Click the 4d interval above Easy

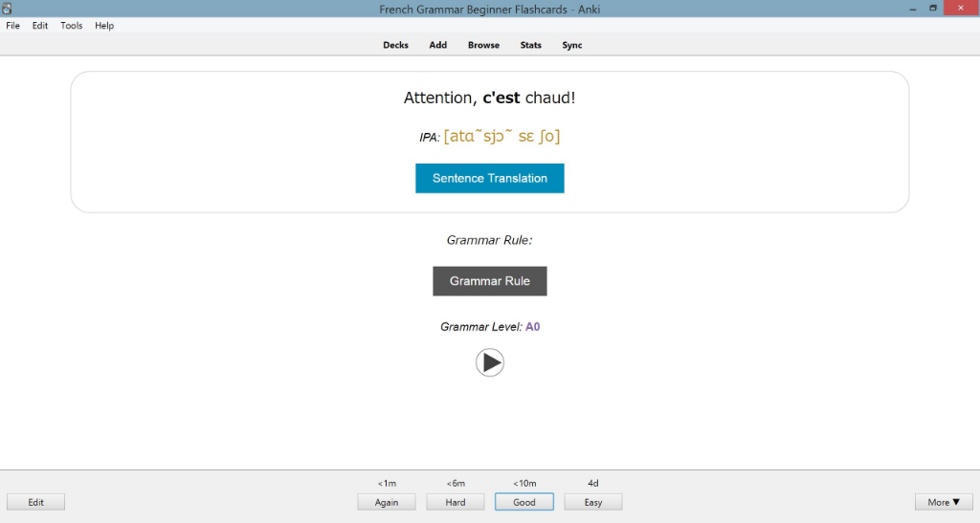pyautogui.click(x=593, y=483)
